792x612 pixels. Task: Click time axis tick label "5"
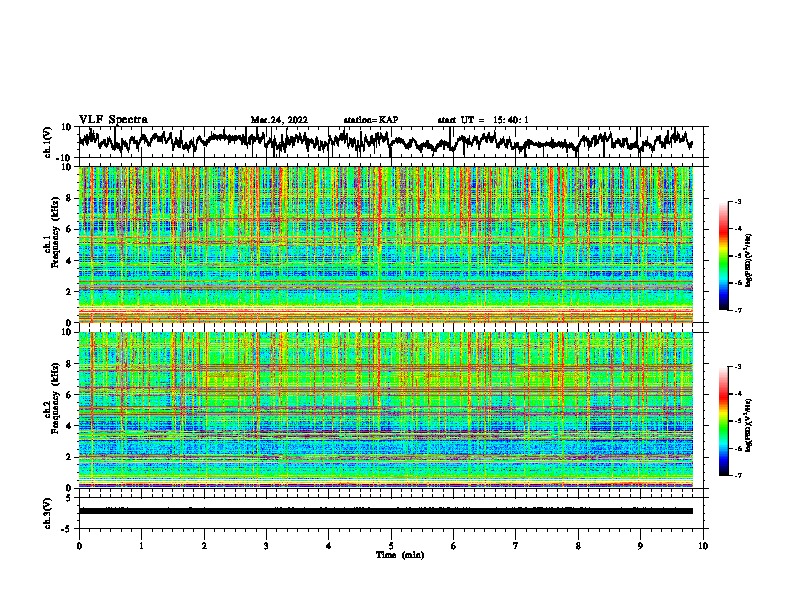click(391, 546)
